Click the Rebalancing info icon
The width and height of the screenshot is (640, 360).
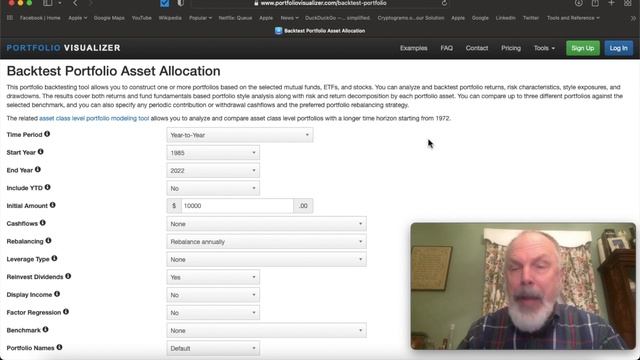(48, 241)
